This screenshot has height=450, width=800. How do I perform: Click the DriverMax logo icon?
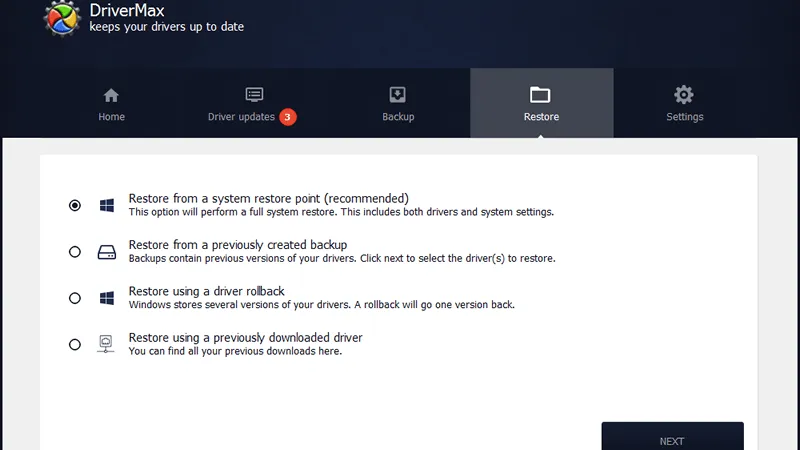pyautogui.click(x=63, y=17)
